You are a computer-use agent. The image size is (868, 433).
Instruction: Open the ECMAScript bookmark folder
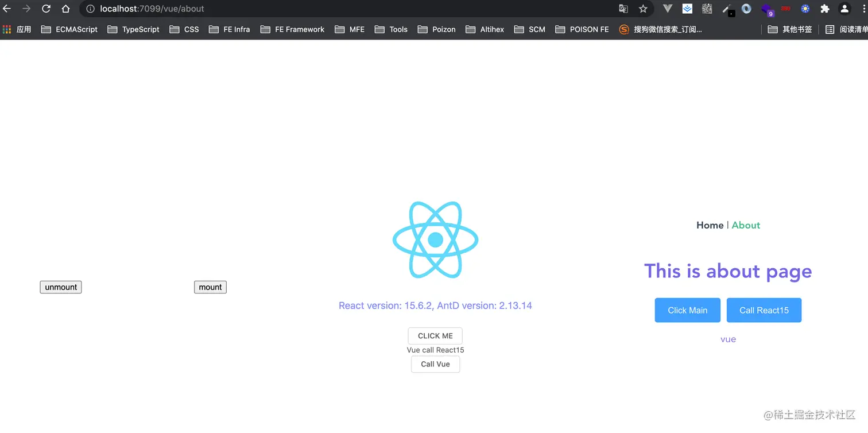coord(69,29)
